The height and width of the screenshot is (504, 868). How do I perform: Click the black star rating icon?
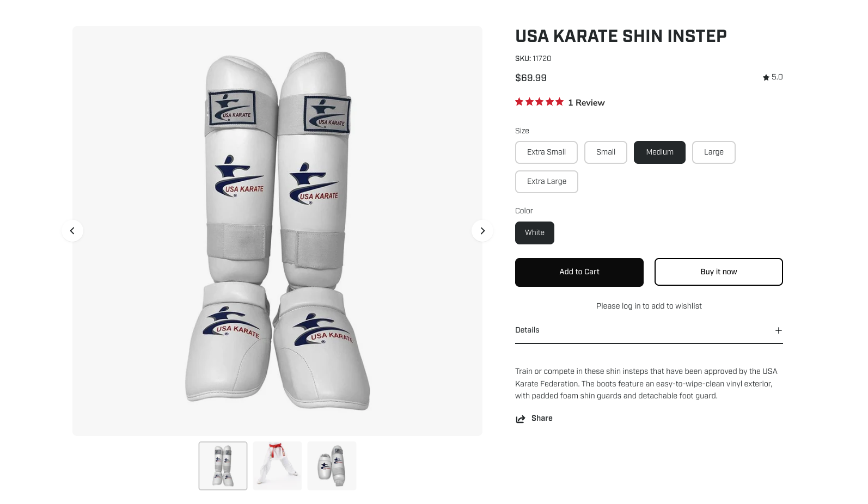click(766, 77)
